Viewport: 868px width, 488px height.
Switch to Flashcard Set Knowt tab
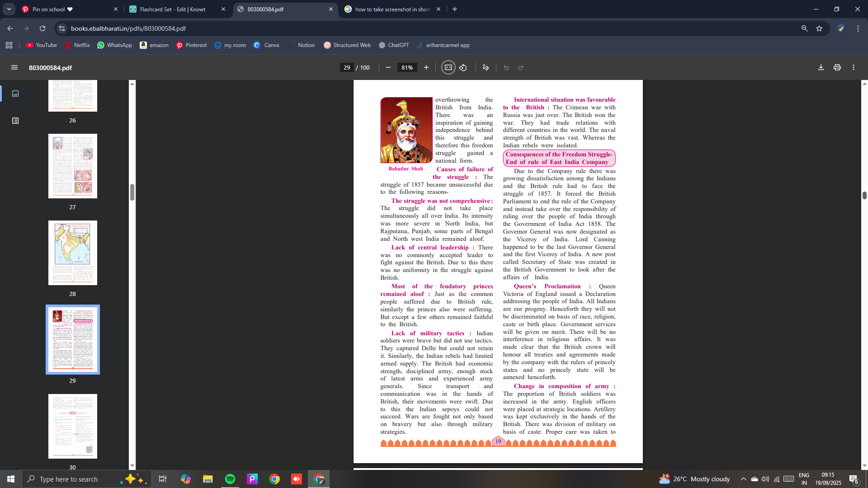(172, 9)
